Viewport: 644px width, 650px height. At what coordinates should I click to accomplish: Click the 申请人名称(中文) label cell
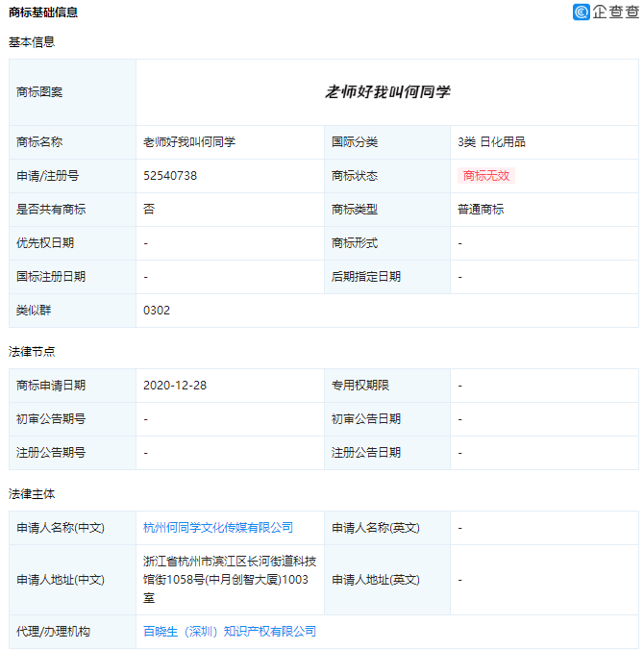pos(72,528)
